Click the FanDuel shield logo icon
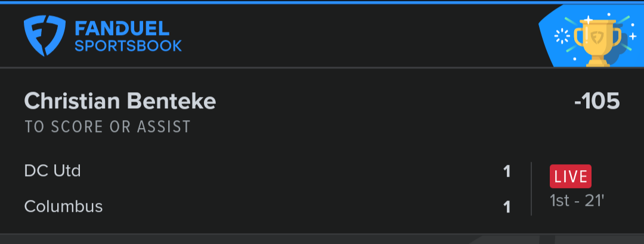The height and width of the screenshot is (244, 644). pyautogui.click(x=44, y=36)
